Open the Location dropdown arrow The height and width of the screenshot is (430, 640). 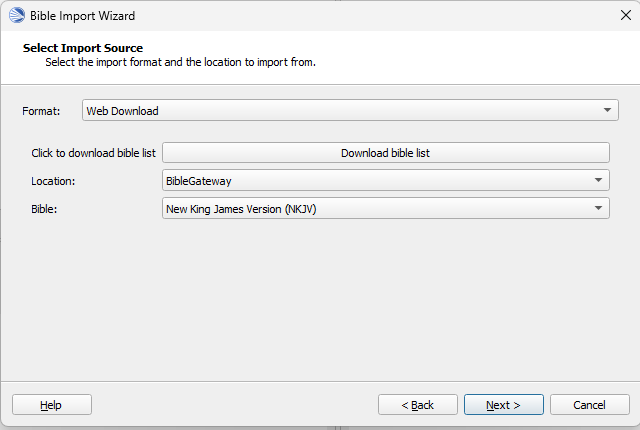click(598, 180)
